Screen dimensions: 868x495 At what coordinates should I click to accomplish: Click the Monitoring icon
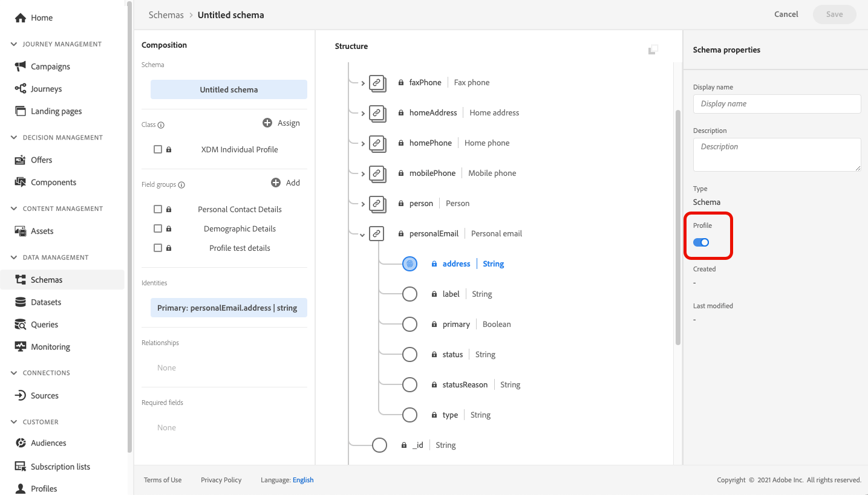21,347
